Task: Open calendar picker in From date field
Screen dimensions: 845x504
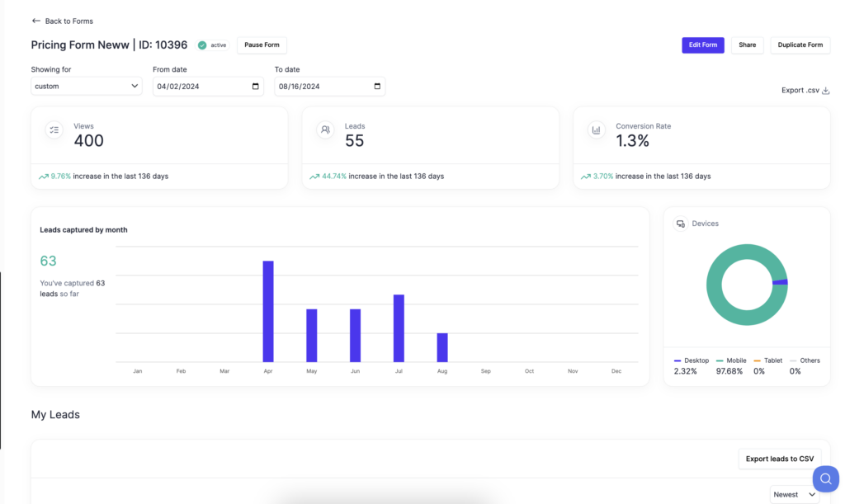Action: click(256, 86)
